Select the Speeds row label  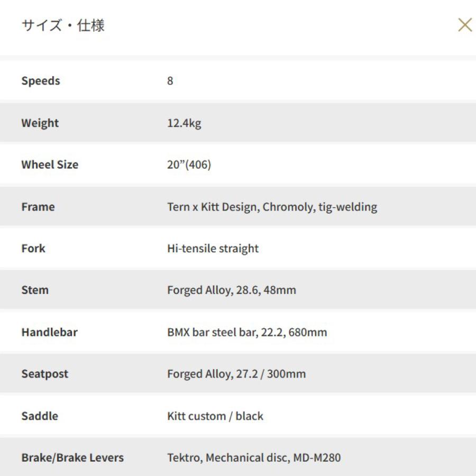[x=40, y=80]
